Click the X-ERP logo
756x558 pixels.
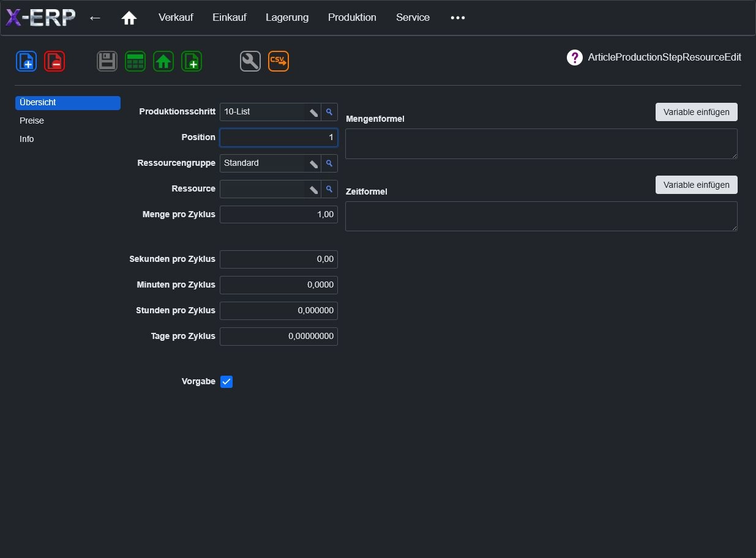pos(40,18)
